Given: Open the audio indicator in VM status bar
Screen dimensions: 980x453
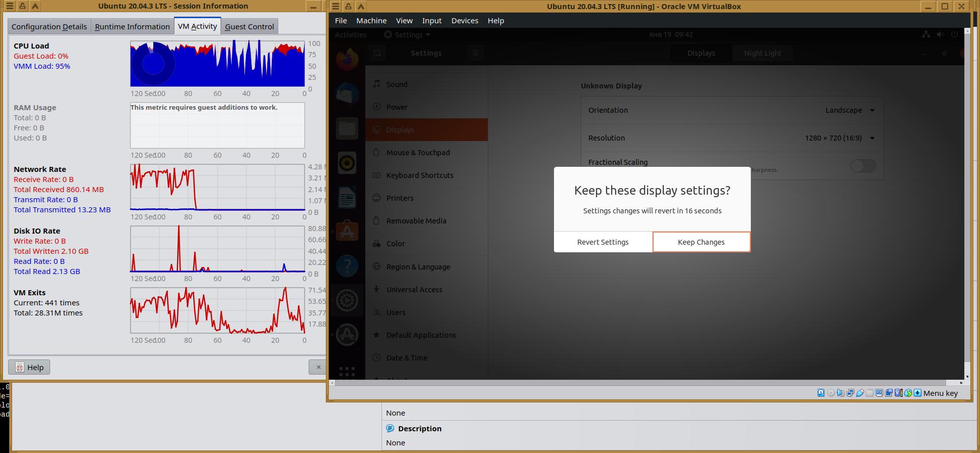Looking at the screenshot, I should (840, 393).
